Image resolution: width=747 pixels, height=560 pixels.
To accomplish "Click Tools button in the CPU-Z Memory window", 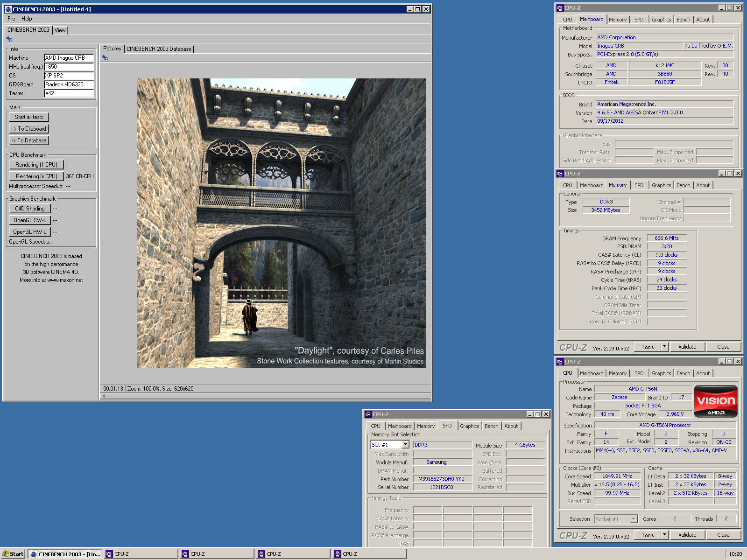I will (x=648, y=347).
